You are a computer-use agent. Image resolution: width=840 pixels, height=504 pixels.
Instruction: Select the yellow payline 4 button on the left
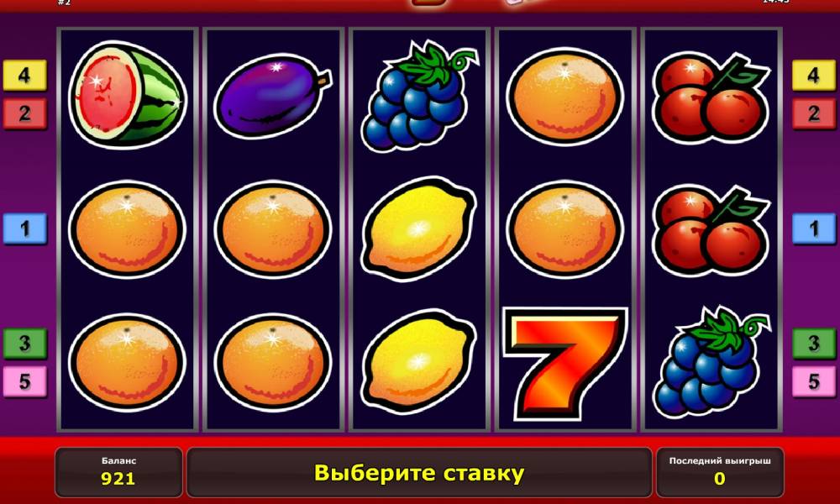pyautogui.click(x=24, y=76)
